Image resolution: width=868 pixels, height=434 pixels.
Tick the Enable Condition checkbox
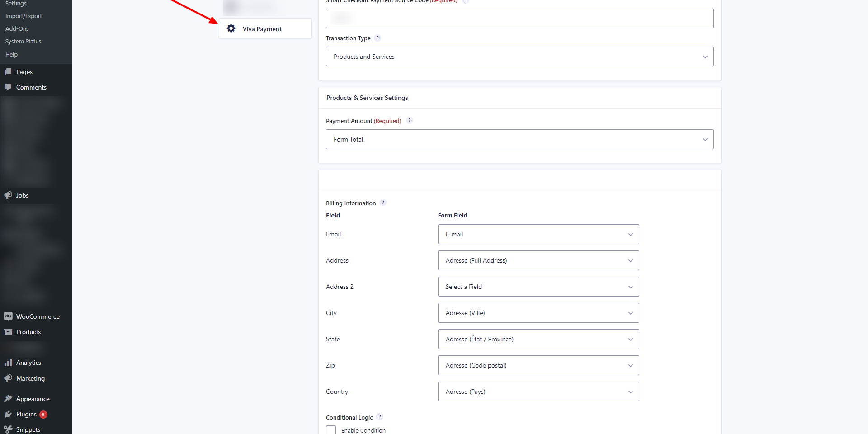pyautogui.click(x=331, y=430)
